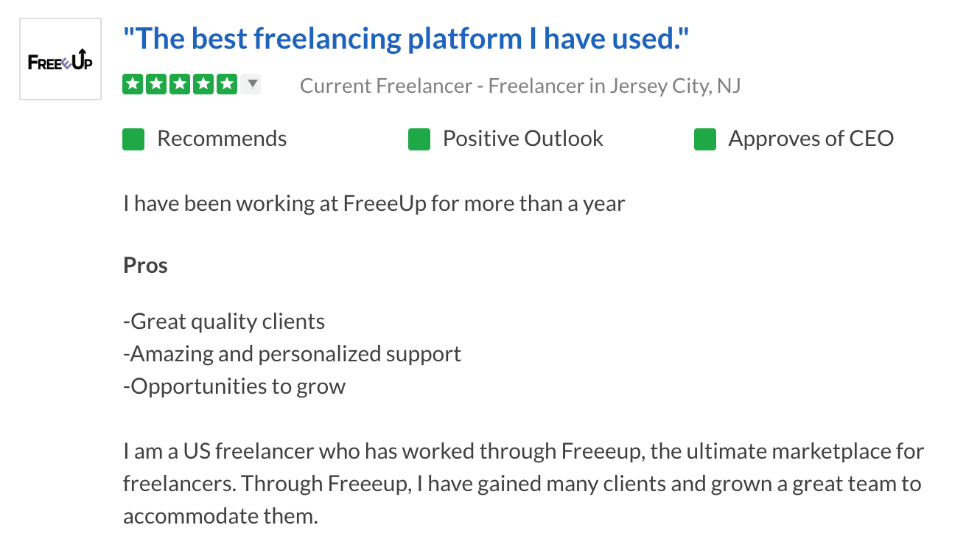
Task: Click the reviewer info "Current Freelancer - Freelancer in Jersey City"
Action: pyautogui.click(x=520, y=86)
